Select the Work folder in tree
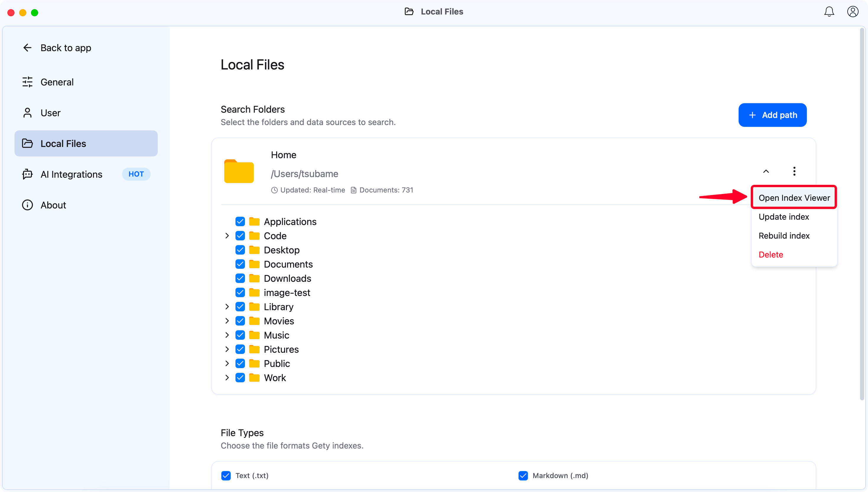 tap(274, 378)
